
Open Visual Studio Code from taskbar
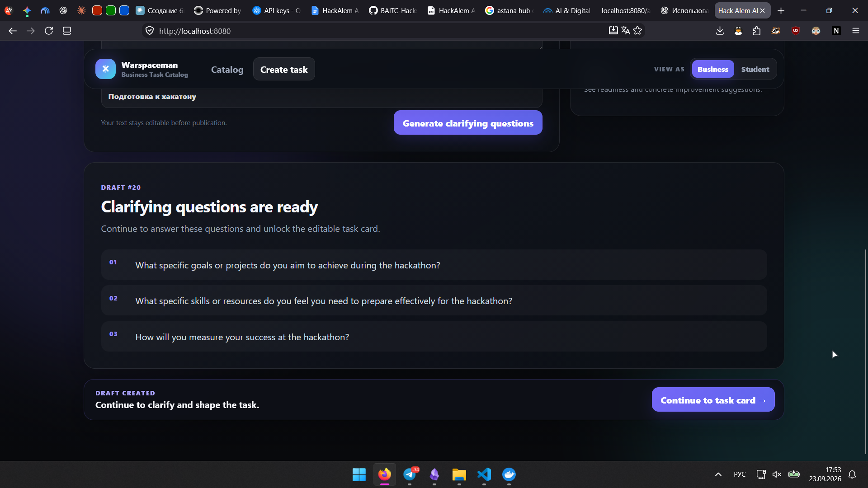click(484, 474)
